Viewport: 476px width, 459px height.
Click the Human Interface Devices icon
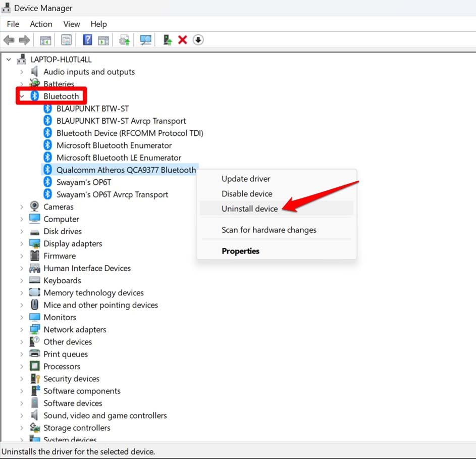[35, 268]
